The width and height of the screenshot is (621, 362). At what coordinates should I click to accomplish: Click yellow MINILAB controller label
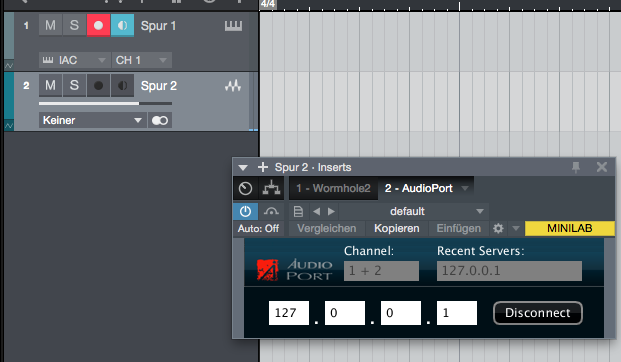(570, 229)
